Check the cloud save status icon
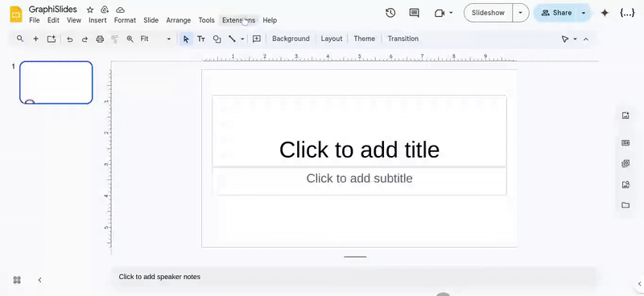Screen dimensions: 644x296 (120, 10)
